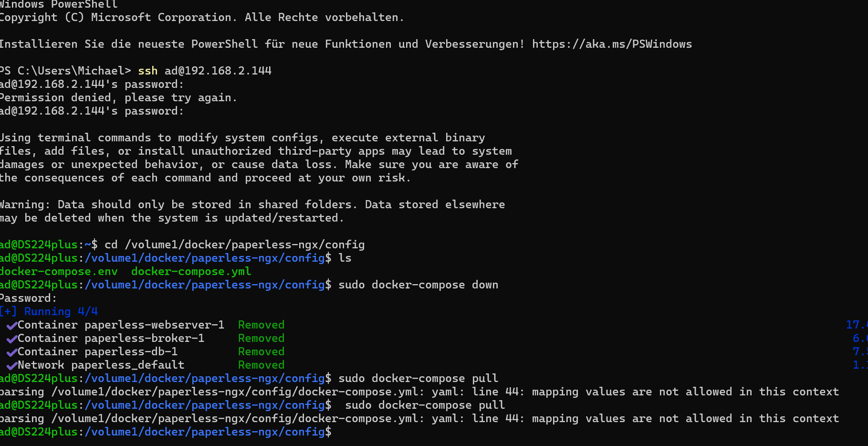Click the docker-compose.env file name

click(58, 271)
